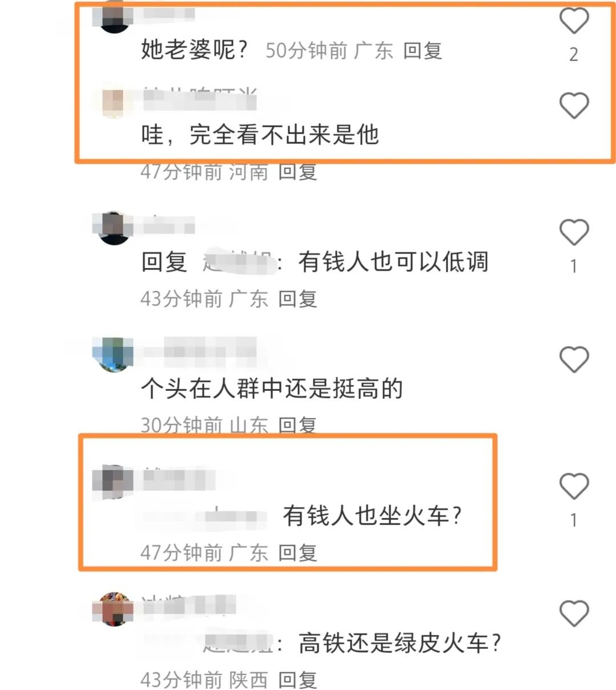
Task: Open avatar of the '哇,完全看不出来是他' commenter
Action: click(x=114, y=102)
